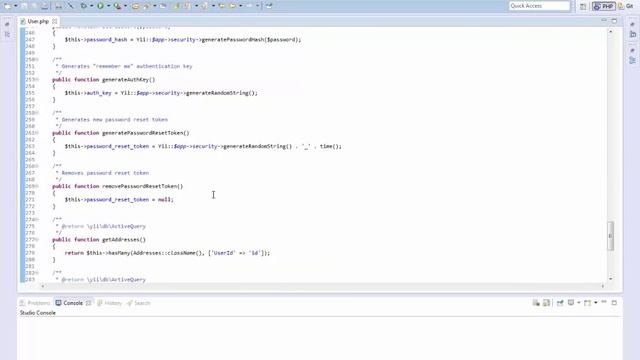Click the horizontal scrollbar left arrow
This screenshot has width=640, height=360.
(42, 286)
